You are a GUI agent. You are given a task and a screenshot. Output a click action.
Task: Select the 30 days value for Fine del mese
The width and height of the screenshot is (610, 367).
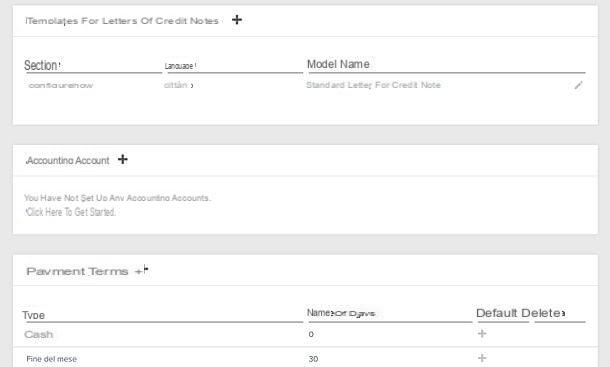tap(313, 359)
